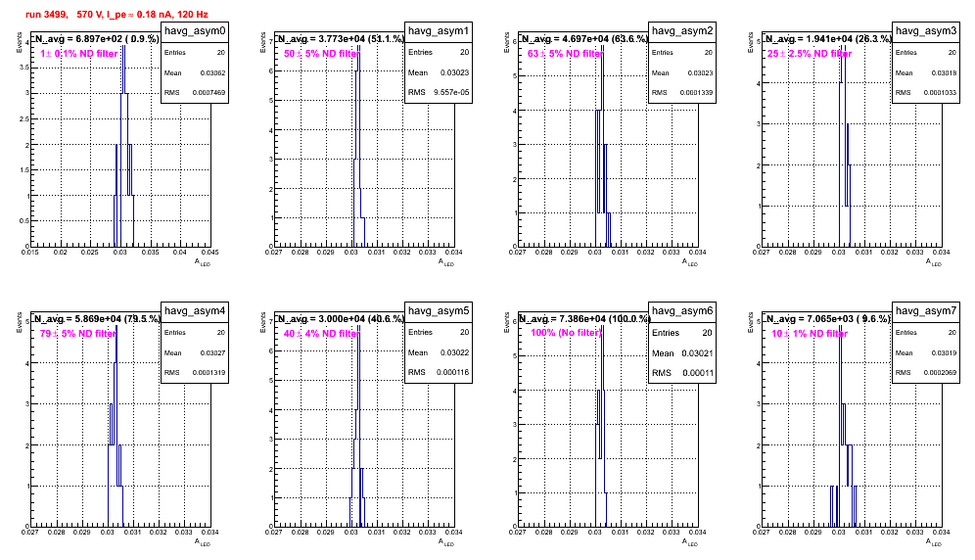Screen dimensions: 975x560
Task: Click the N_avg = 7.065e+03 label
Action: click(828, 319)
